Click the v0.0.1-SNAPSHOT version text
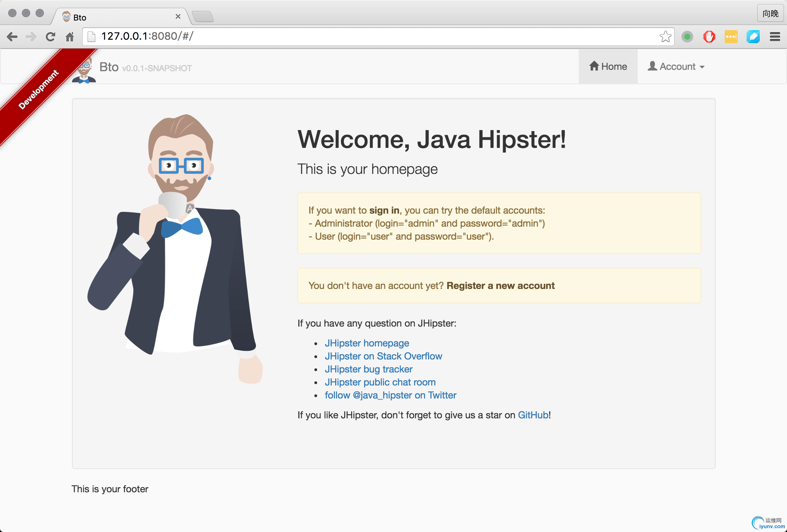The height and width of the screenshot is (532, 787). tap(157, 68)
